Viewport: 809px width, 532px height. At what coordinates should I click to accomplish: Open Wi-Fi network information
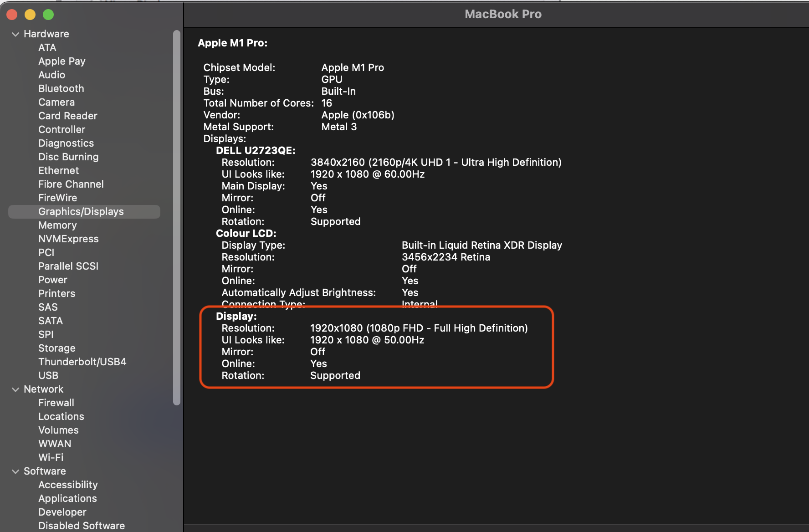pos(51,458)
